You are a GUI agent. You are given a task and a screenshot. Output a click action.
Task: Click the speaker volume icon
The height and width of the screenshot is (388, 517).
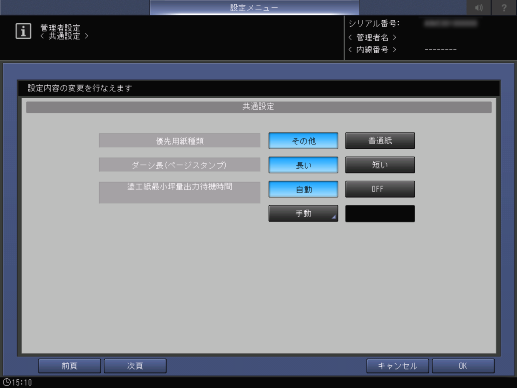point(479,7)
